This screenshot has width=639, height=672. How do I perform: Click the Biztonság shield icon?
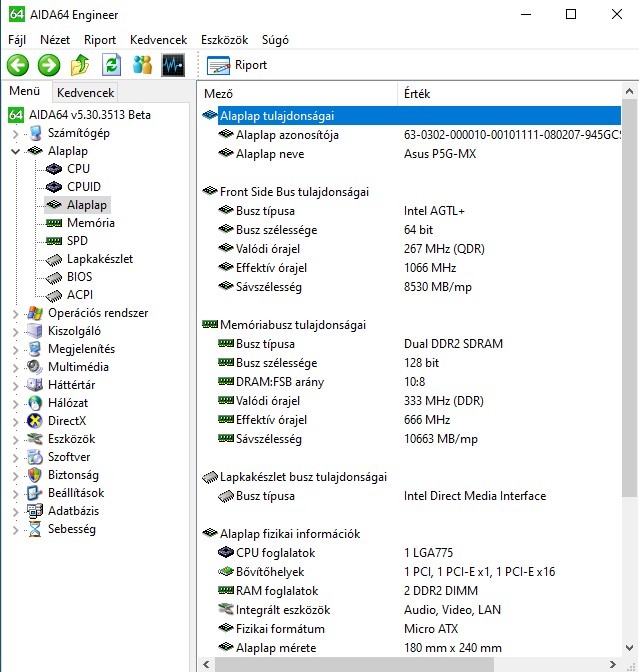[35, 475]
